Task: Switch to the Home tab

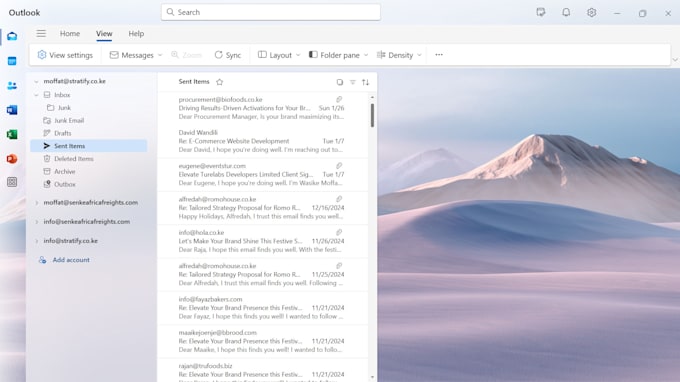Action: point(70,33)
